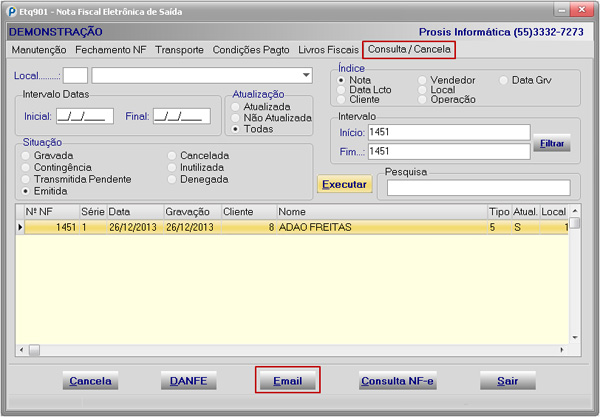Select Todas in Atualização group

pos(236,129)
